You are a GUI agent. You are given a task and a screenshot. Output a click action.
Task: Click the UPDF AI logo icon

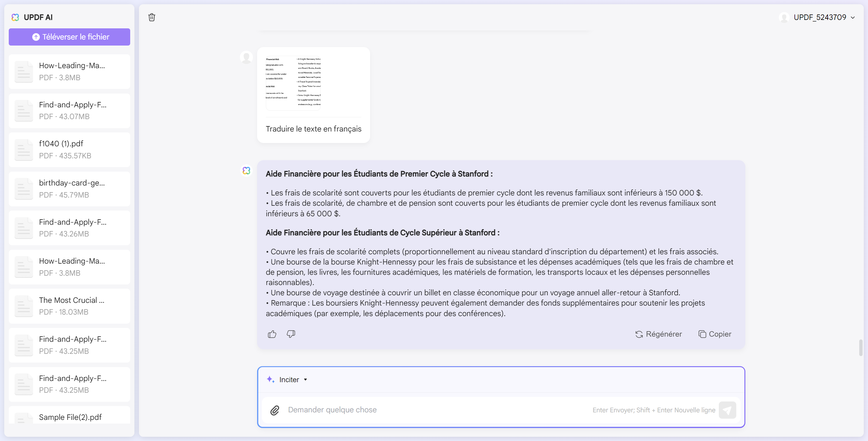click(15, 17)
